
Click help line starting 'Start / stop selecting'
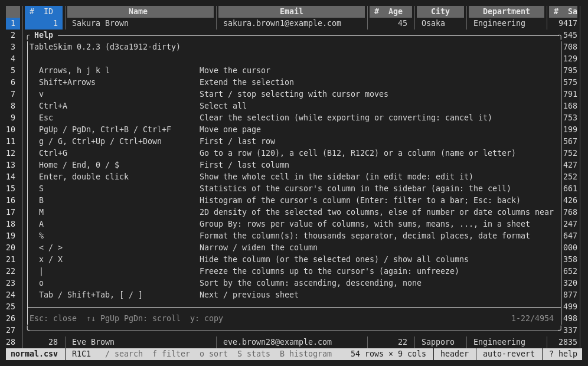(x=293, y=94)
